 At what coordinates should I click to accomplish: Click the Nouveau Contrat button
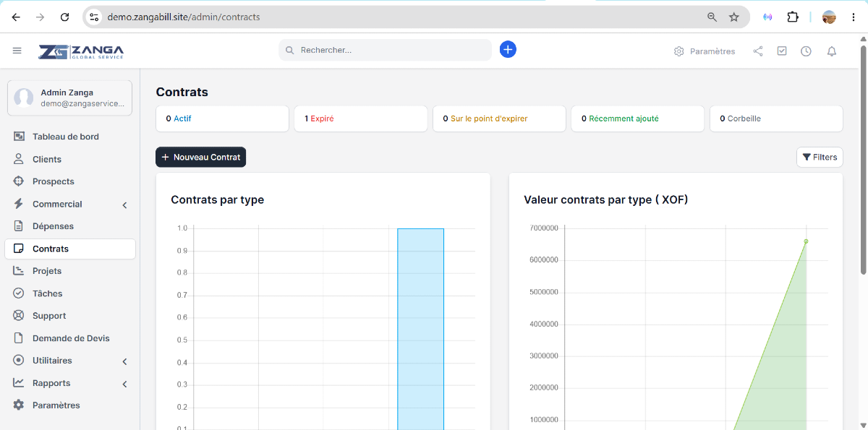[x=200, y=157]
